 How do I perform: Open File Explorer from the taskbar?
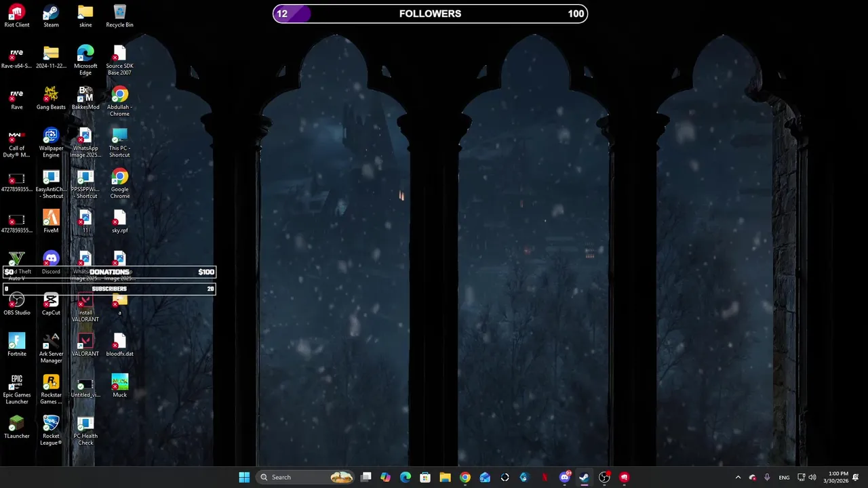[x=445, y=477]
